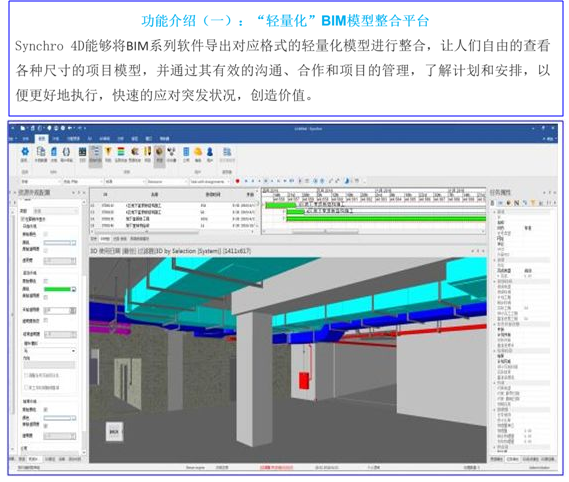Click the bottom pale-blue color swatch bar
Viewport: 569px width, 482px height.
[57, 418]
